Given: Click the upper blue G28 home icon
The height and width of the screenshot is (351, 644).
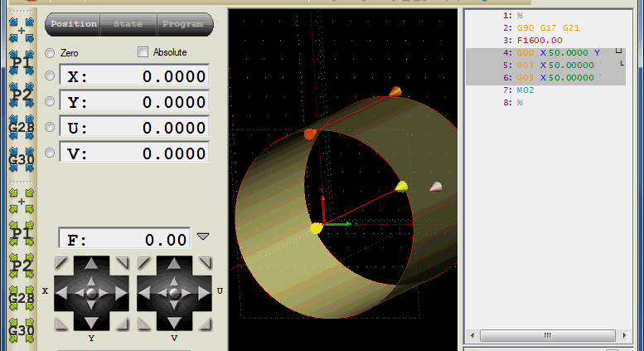Looking at the screenshot, I should [21, 126].
